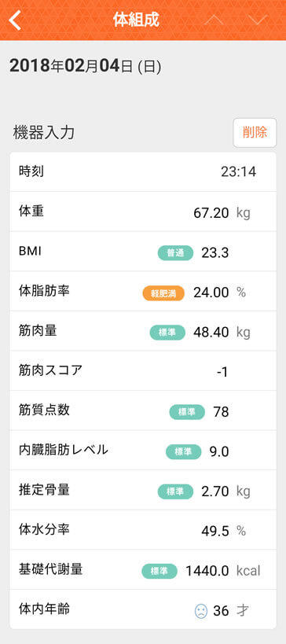Tap the orange 軽肥満 badge
This screenshot has width=286, height=644.
coord(163,293)
